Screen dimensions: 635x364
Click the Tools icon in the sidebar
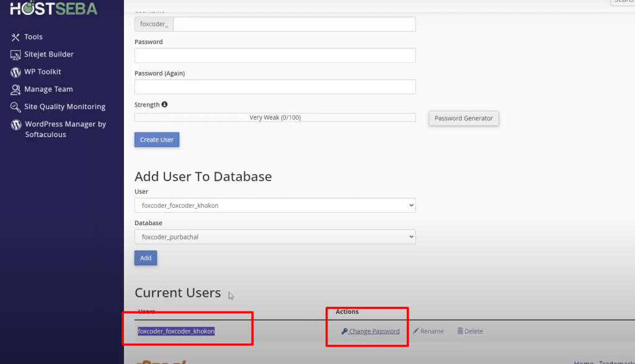[x=14, y=37]
